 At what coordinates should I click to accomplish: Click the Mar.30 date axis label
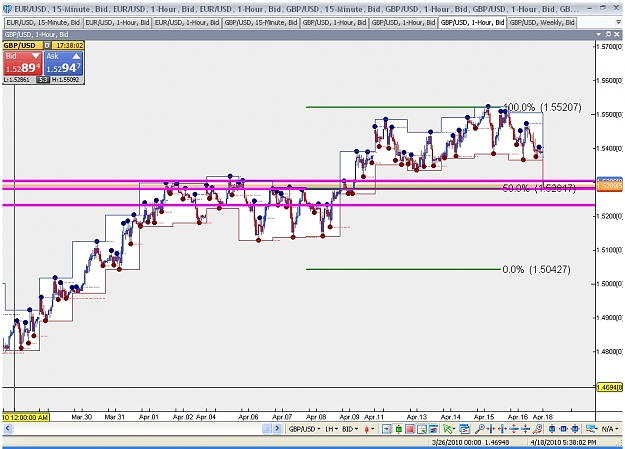81,417
